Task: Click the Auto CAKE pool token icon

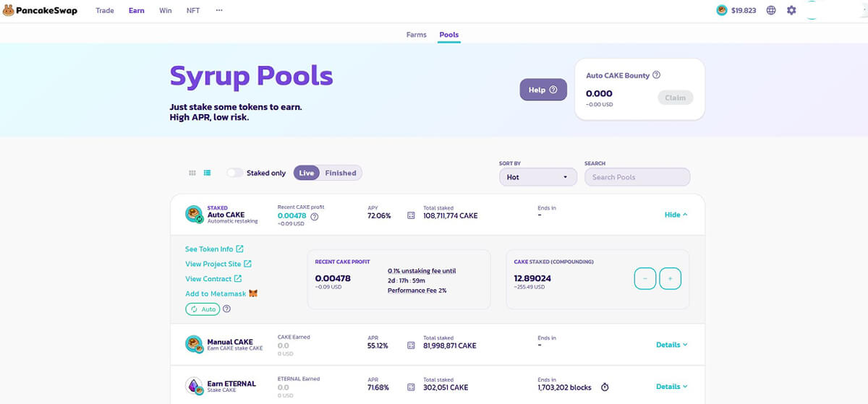Action: click(194, 215)
